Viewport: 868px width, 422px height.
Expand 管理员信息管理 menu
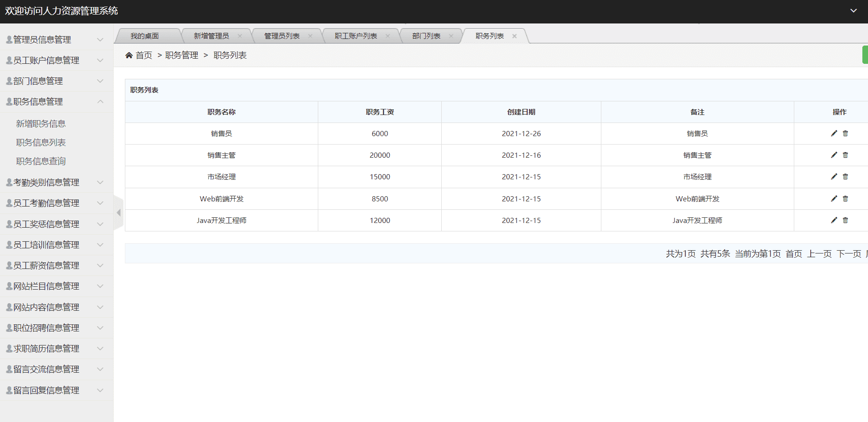pos(56,39)
